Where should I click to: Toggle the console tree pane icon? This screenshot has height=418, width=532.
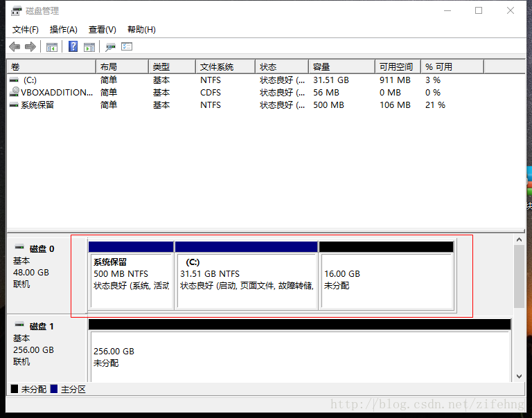click(x=52, y=47)
